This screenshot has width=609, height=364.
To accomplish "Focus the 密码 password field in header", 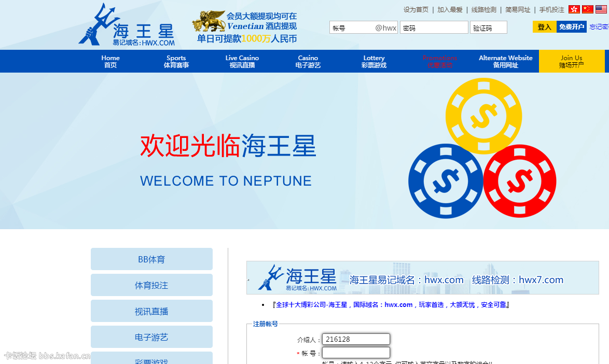I will (x=434, y=28).
